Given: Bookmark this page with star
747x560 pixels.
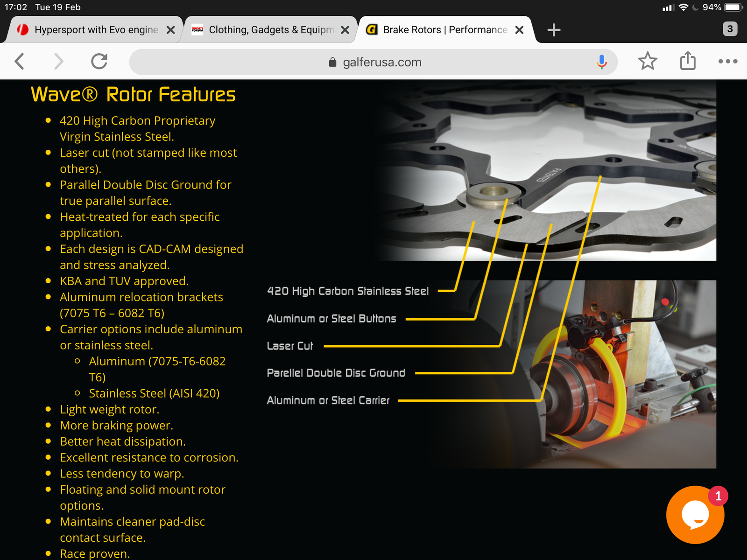Looking at the screenshot, I should pos(648,61).
